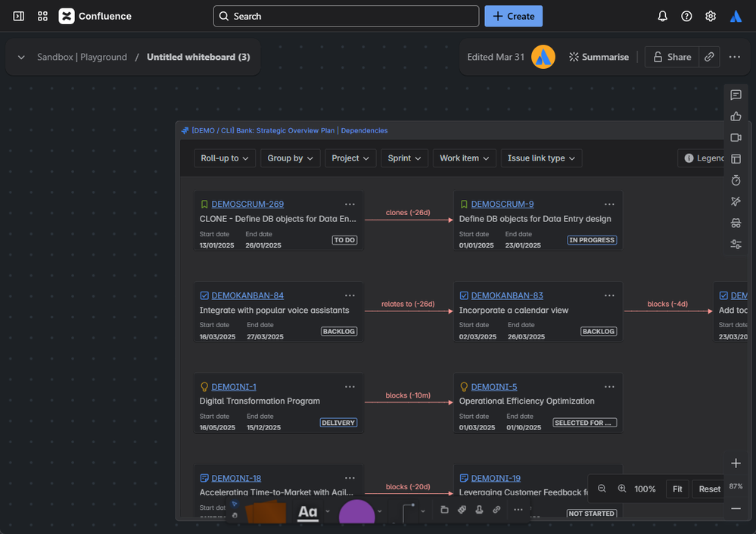Open the Group by dropdown
This screenshot has width=756, height=534.
pos(291,158)
